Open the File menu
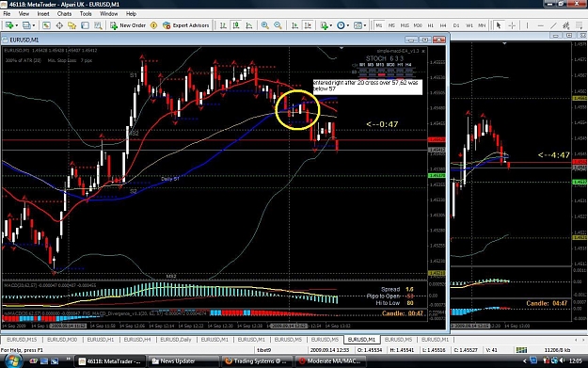Screen dimensions: 588x368 pos(7,14)
